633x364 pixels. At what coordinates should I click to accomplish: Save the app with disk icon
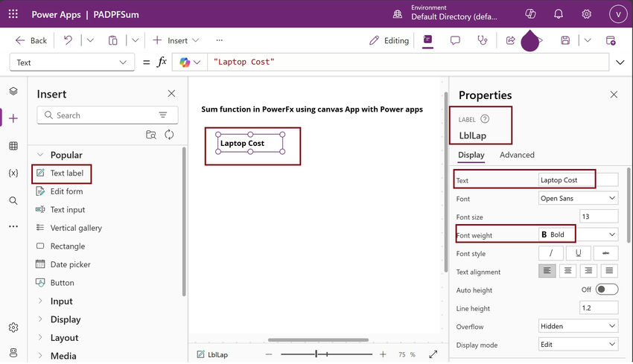click(565, 40)
